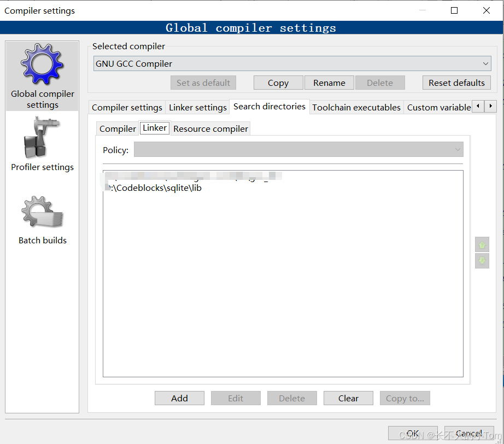Switch to the Resource compiler sub-tab

click(210, 128)
